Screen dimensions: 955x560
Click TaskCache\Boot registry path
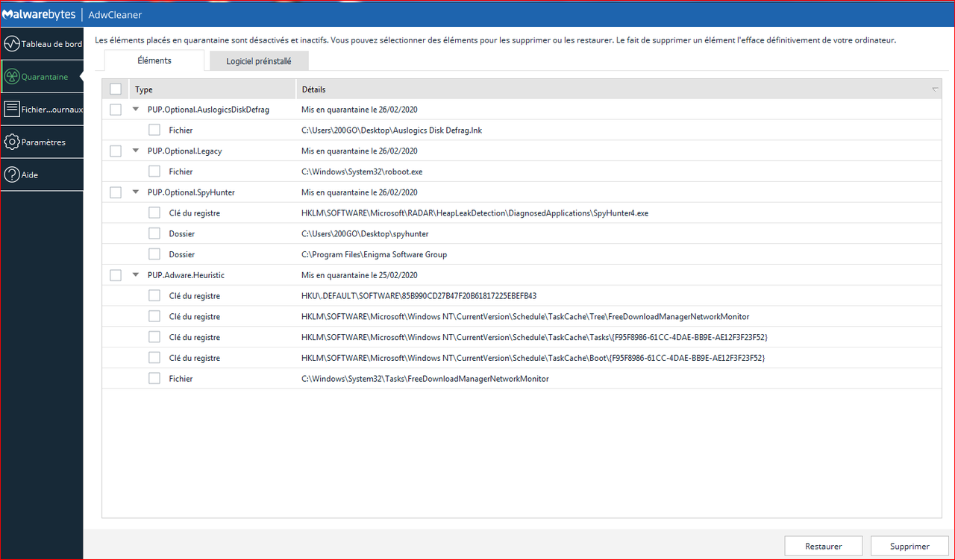(533, 358)
